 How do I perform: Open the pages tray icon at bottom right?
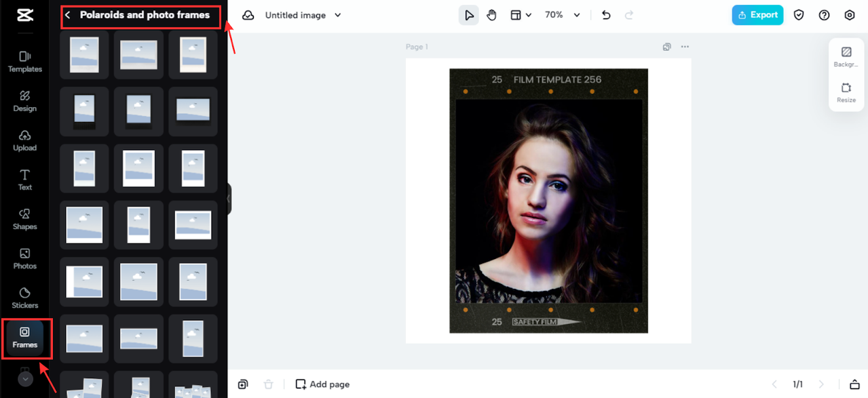click(x=854, y=384)
